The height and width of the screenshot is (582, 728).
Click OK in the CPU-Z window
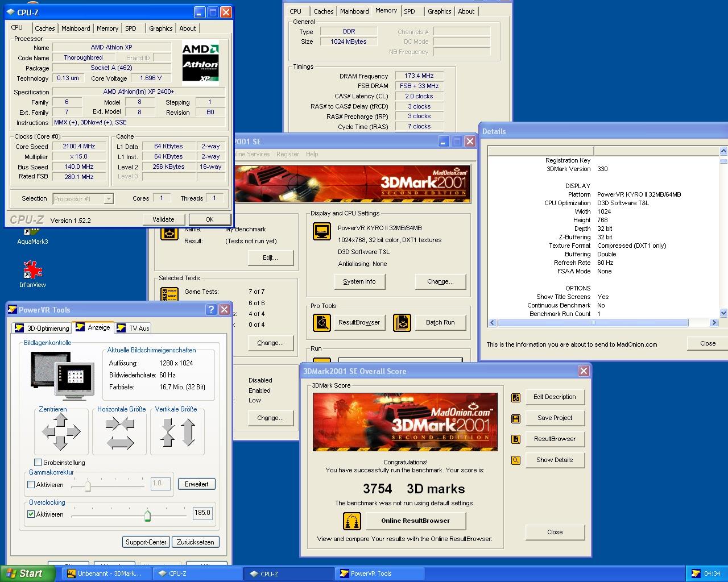[x=209, y=219]
